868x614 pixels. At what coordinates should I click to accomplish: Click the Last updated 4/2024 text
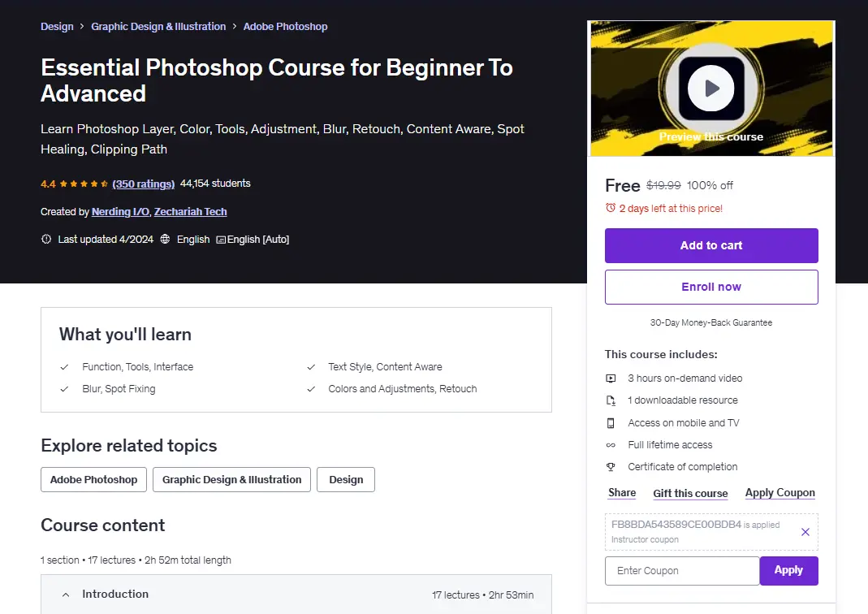(x=106, y=239)
